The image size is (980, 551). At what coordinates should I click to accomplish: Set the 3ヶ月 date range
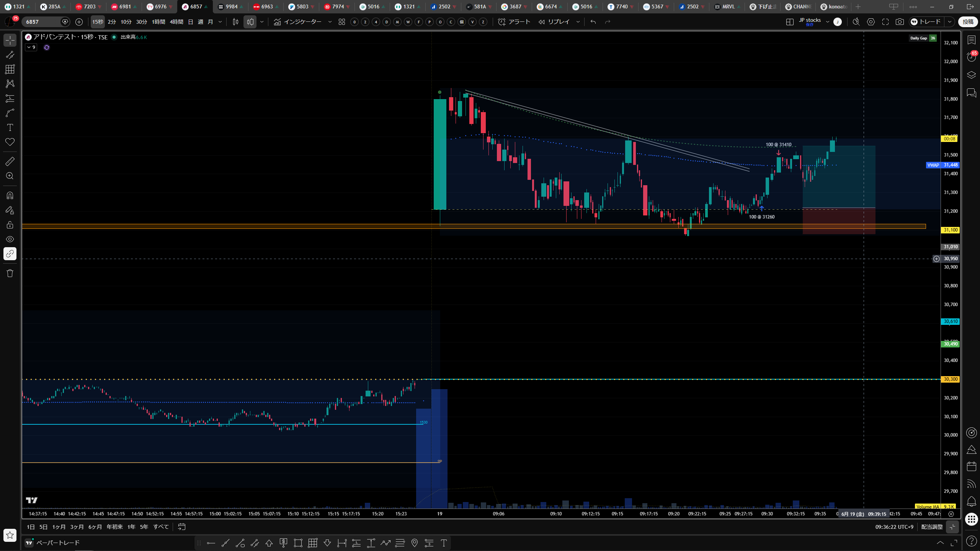tap(77, 527)
